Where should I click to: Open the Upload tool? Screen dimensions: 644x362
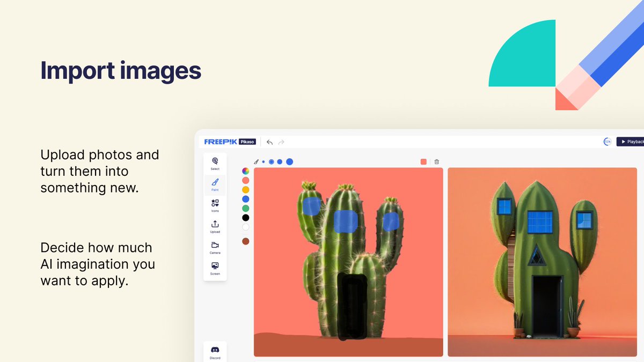click(x=215, y=226)
